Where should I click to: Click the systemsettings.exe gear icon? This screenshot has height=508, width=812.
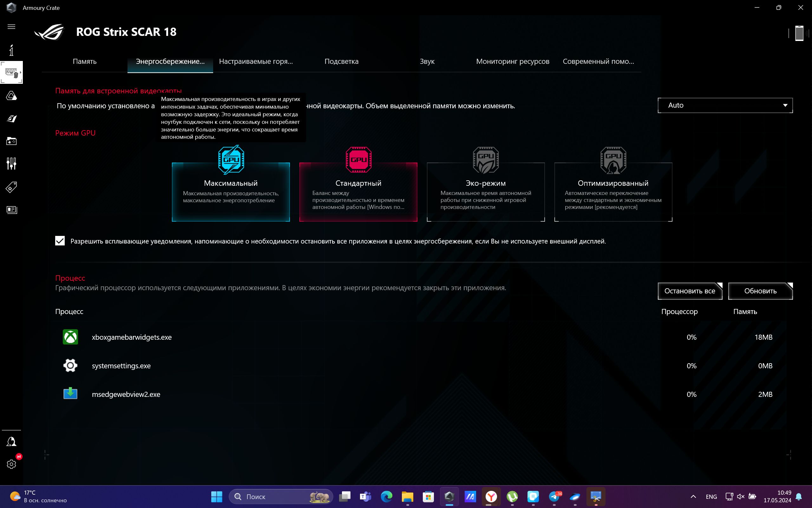70,365
